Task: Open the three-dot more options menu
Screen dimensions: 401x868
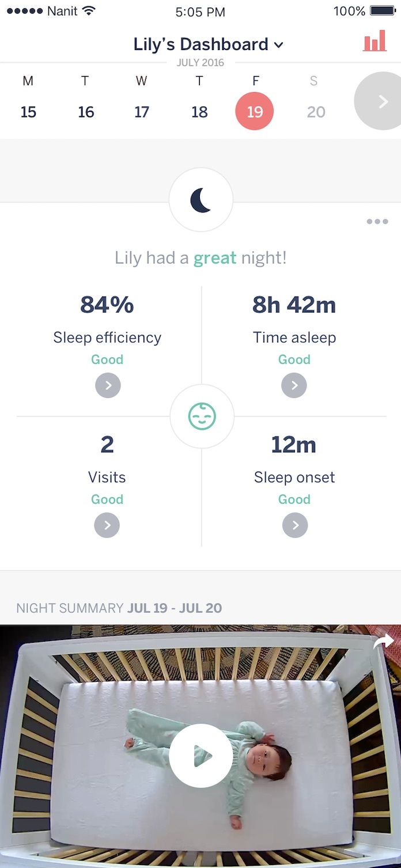Action: (377, 221)
